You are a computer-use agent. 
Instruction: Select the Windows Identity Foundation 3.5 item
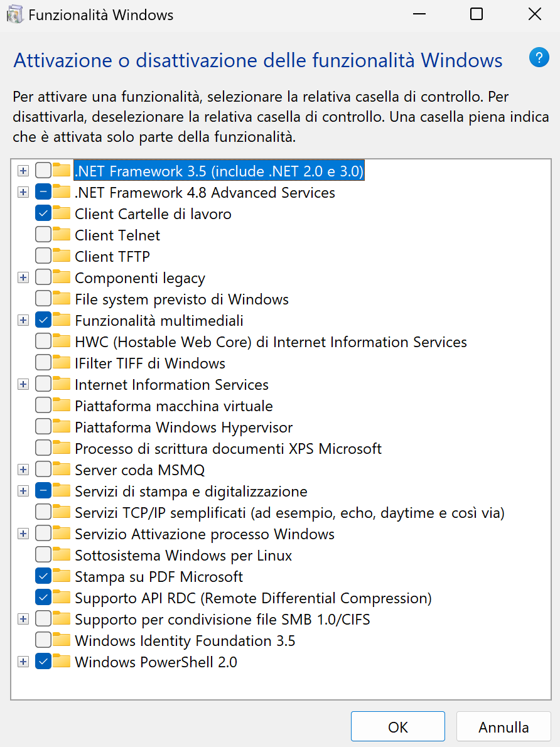185,641
